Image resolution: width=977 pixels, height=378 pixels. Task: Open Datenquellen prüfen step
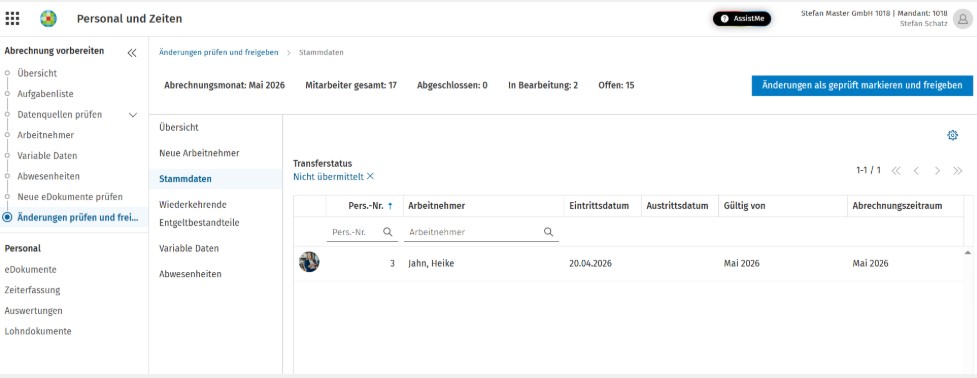coord(60,115)
